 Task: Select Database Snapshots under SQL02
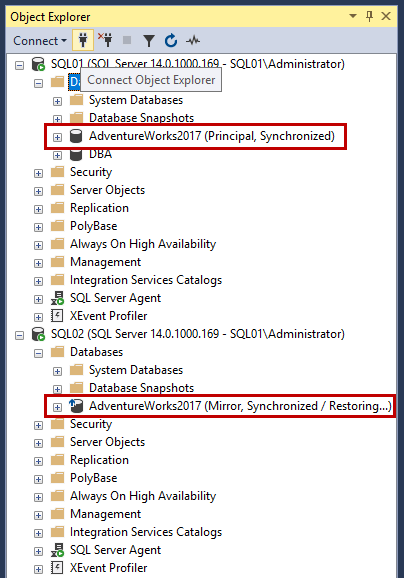(142, 388)
